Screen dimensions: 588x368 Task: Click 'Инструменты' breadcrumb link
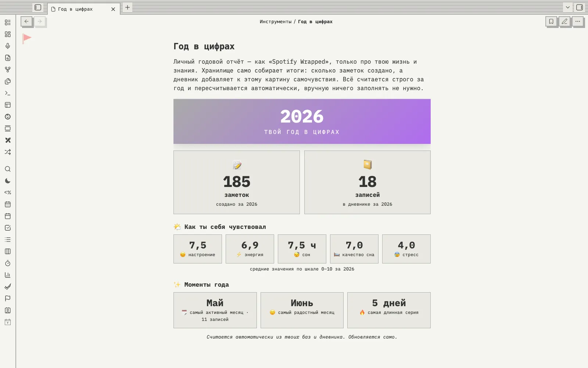[x=275, y=22]
